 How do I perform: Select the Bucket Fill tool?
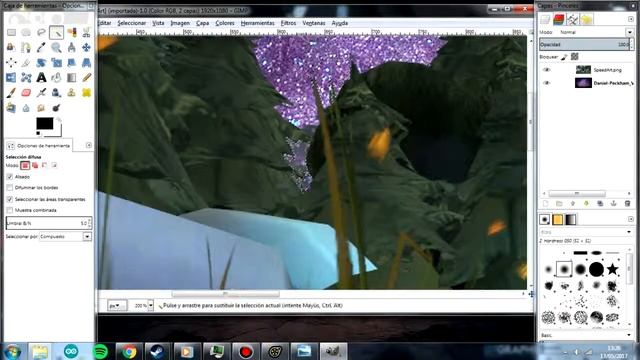point(56,78)
